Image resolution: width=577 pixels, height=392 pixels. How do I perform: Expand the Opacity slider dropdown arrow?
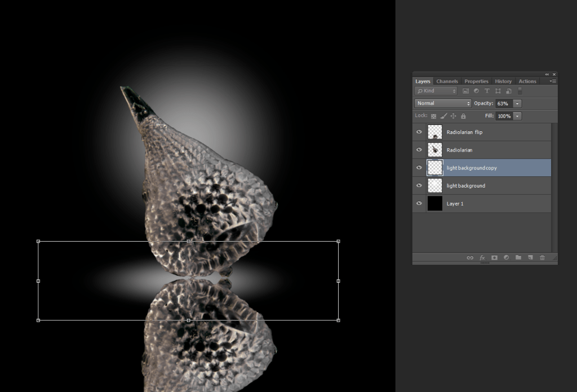pyautogui.click(x=517, y=104)
